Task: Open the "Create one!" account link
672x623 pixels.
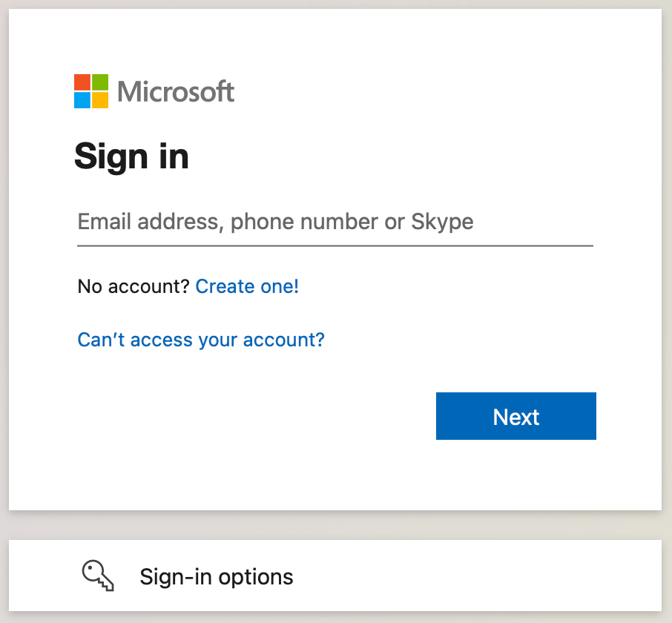Action: (247, 286)
